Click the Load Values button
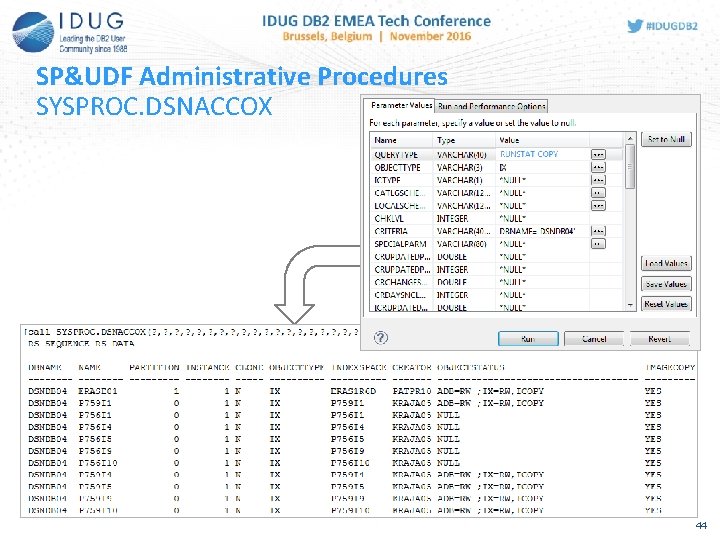Screen dimensions: 720x540 coord(666,263)
